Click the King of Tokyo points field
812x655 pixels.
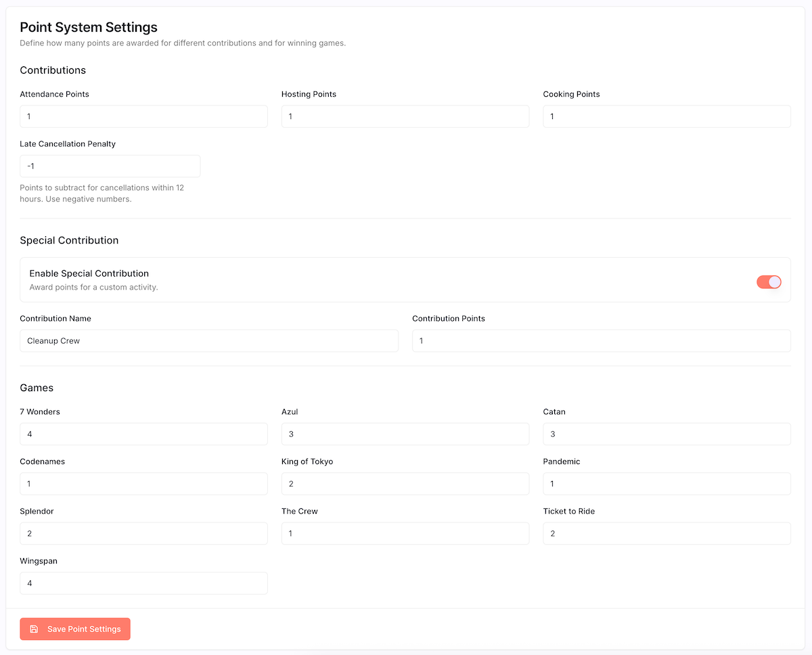tap(405, 483)
